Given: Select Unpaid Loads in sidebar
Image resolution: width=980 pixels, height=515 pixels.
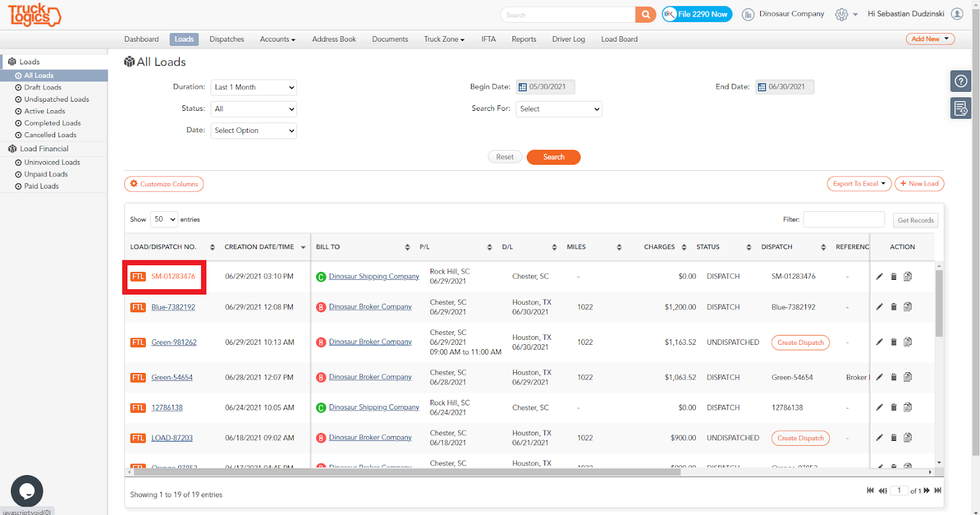Looking at the screenshot, I should coord(46,175).
